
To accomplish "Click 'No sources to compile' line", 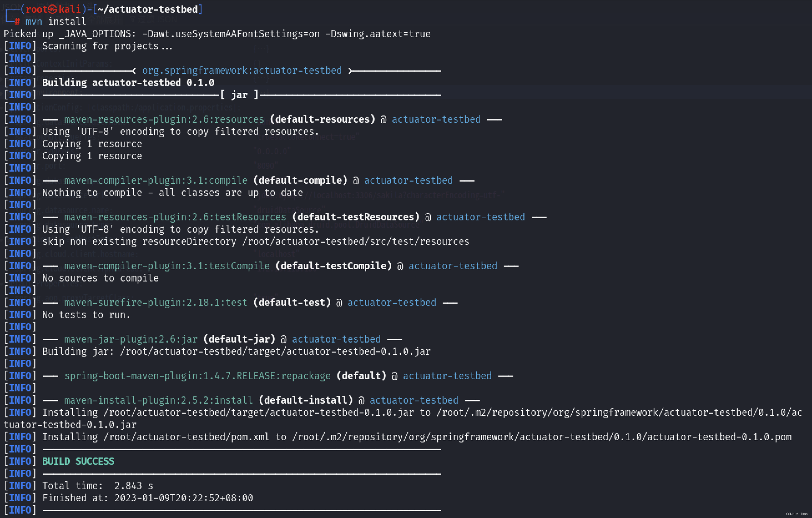I will click(100, 278).
